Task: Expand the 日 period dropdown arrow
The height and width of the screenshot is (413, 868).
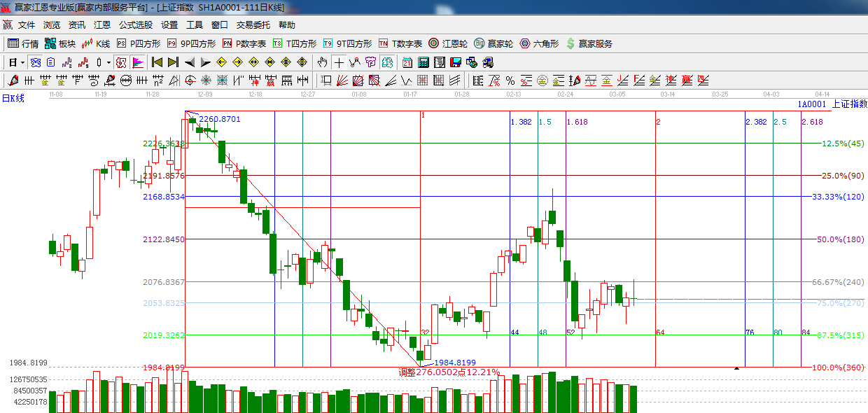Action: coord(22,62)
